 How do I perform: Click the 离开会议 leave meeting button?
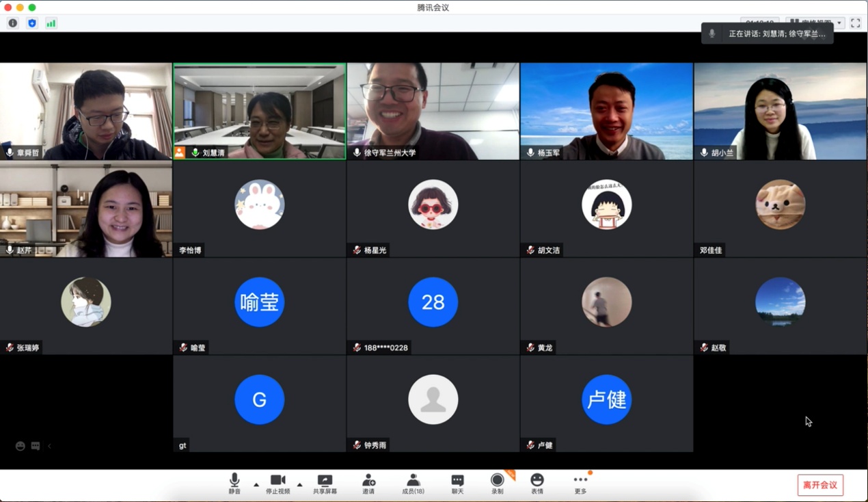(820, 485)
